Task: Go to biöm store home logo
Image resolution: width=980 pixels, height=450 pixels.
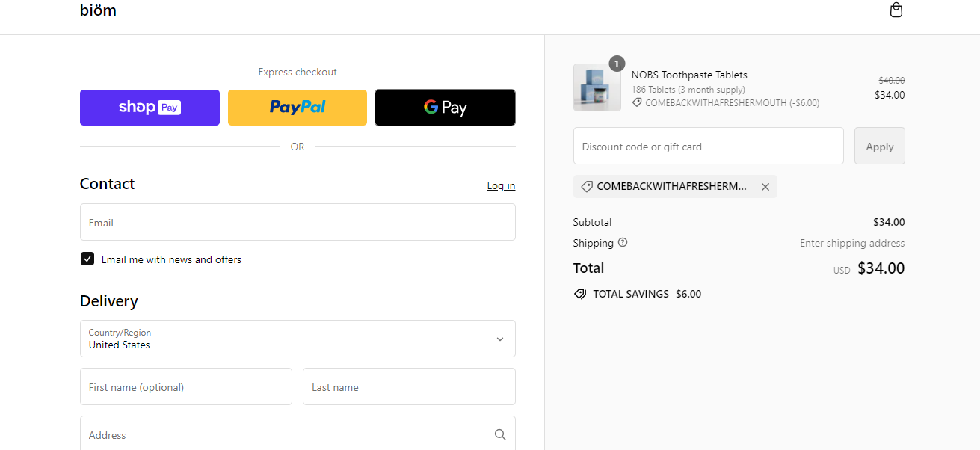Action: point(98,10)
